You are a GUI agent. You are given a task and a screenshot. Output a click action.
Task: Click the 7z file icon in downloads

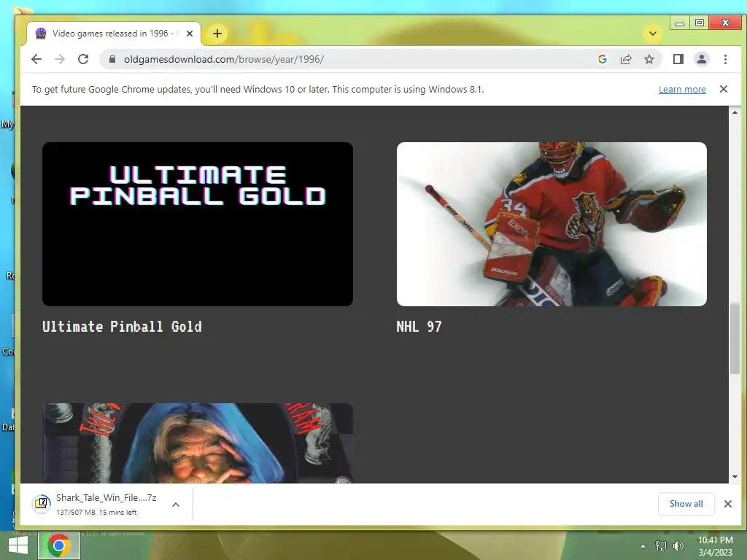point(42,504)
